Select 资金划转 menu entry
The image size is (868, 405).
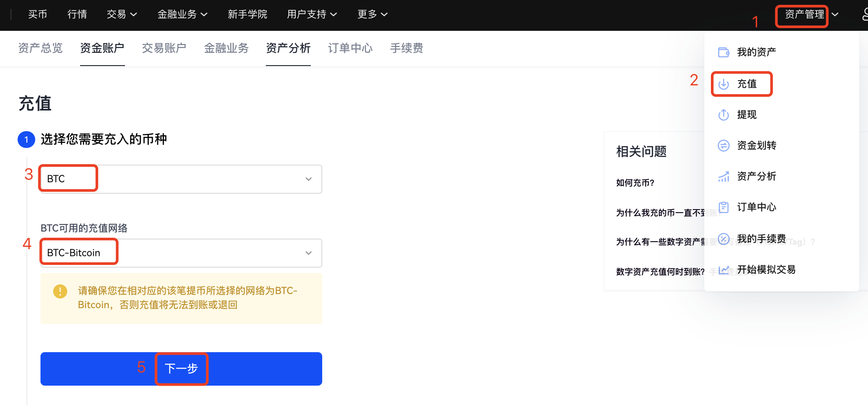(x=757, y=145)
